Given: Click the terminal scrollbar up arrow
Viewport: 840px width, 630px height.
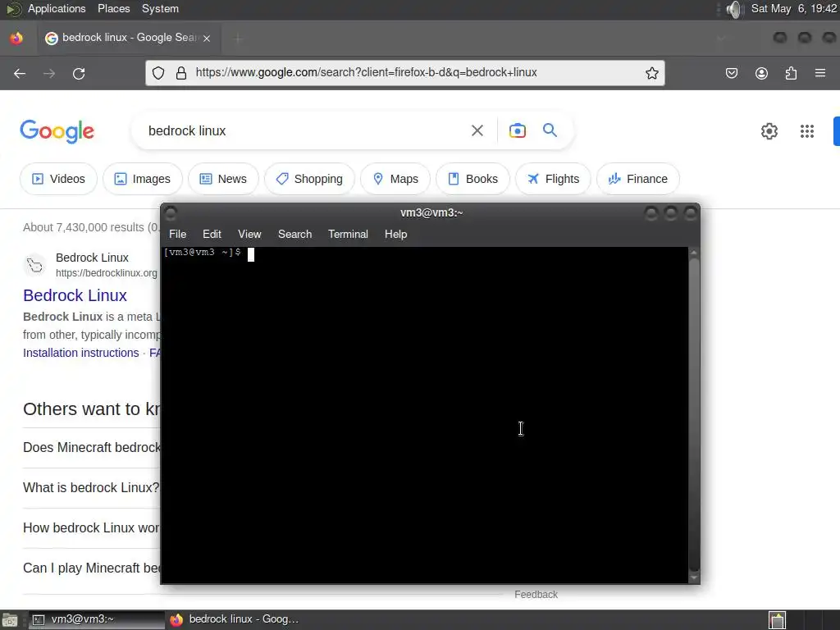Looking at the screenshot, I should pyautogui.click(x=694, y=252).
